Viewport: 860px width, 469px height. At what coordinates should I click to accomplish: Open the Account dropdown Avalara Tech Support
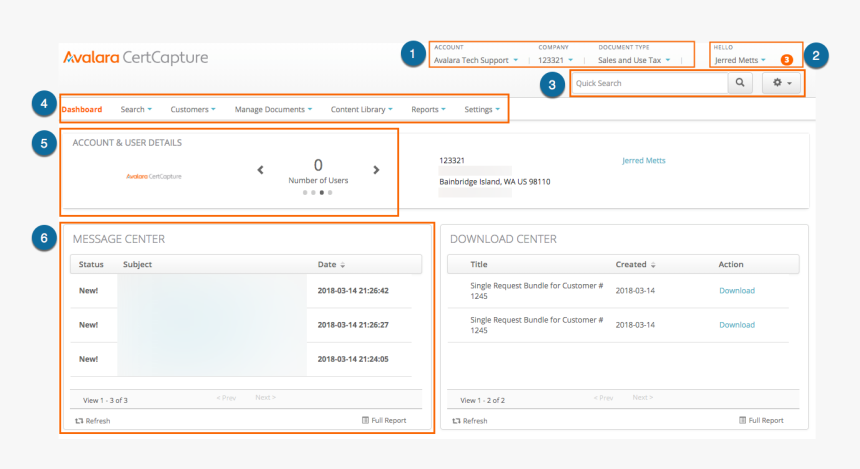click(476, 60)
